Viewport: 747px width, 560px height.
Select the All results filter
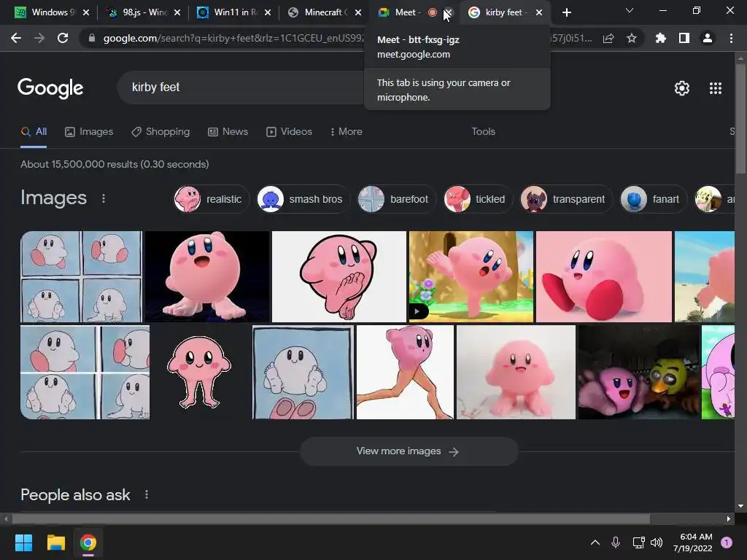click(x=34, y=132)
